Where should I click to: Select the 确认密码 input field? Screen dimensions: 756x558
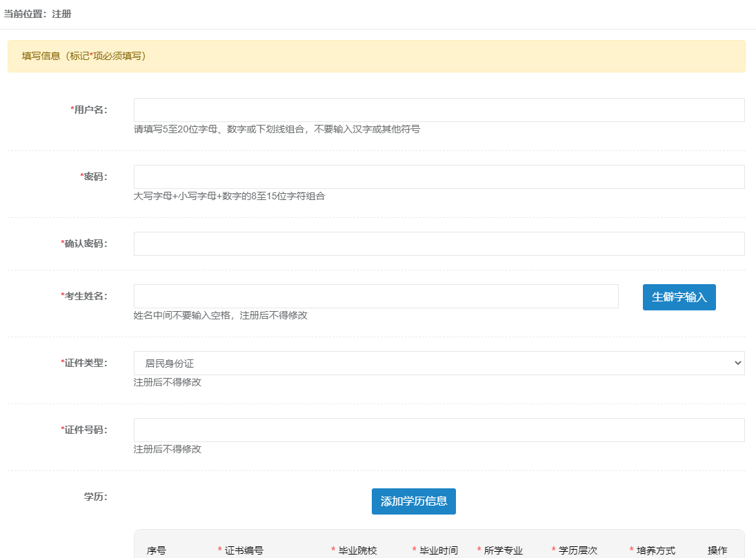click(x=439, y=244)
